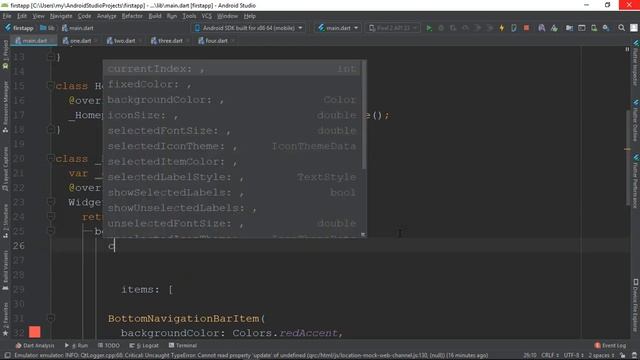Screen dimensions: 640x360
Task: Open Project tool window in left sidebar
Action: coord(5,53)
